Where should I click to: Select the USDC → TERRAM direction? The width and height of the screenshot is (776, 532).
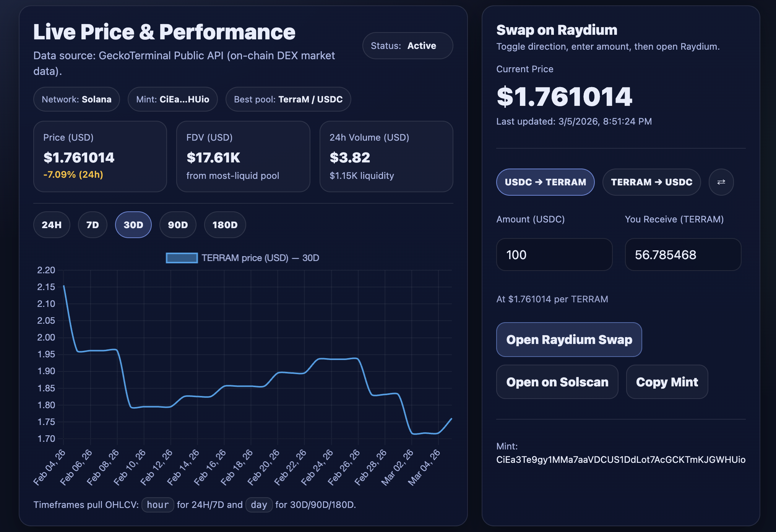tap(545, 182)
